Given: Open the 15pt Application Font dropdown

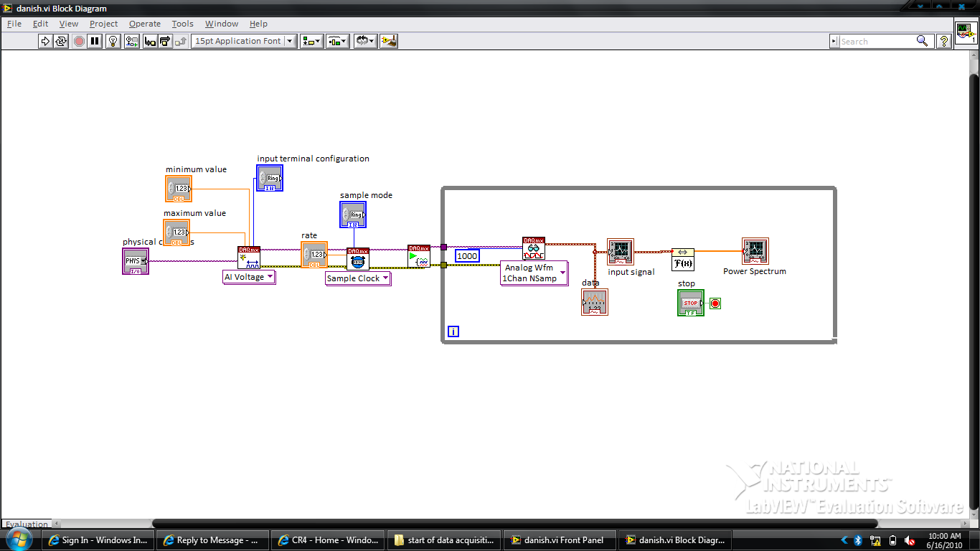Looking at the screenshot, I should click(244, 41).
